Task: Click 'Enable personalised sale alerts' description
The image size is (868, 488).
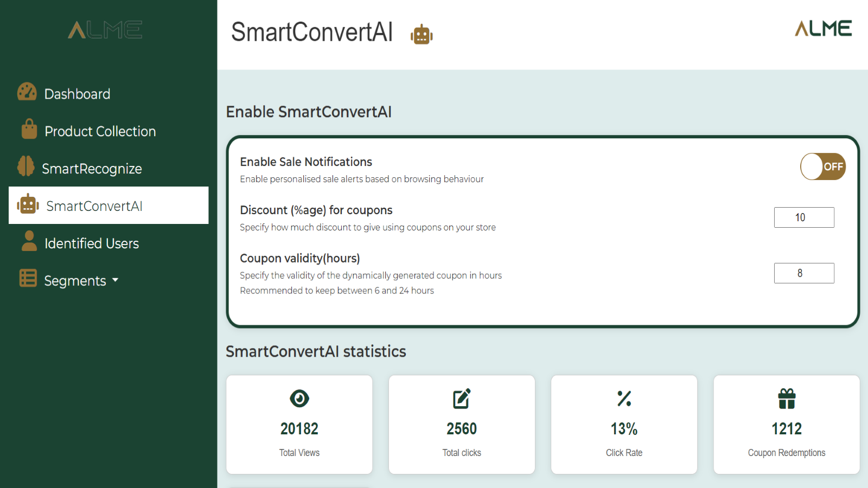Action: point(362,179)
